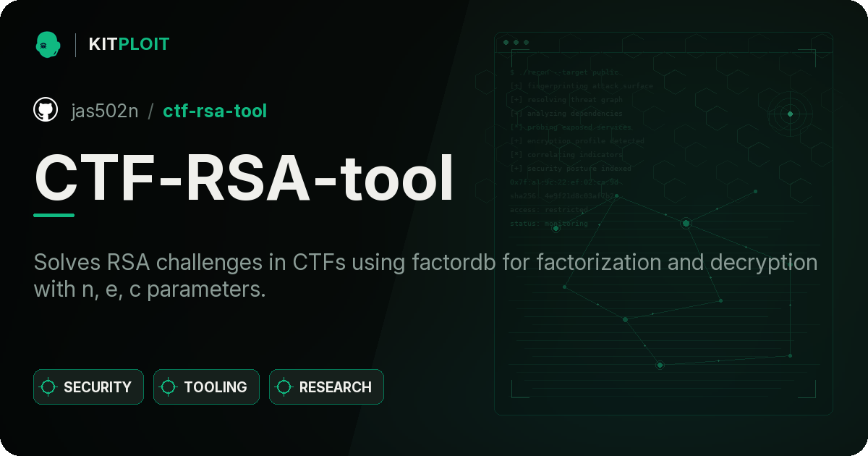
Task: Click the GitHub octocat icon
Action: pyautogui.click(x=46, y=110)
